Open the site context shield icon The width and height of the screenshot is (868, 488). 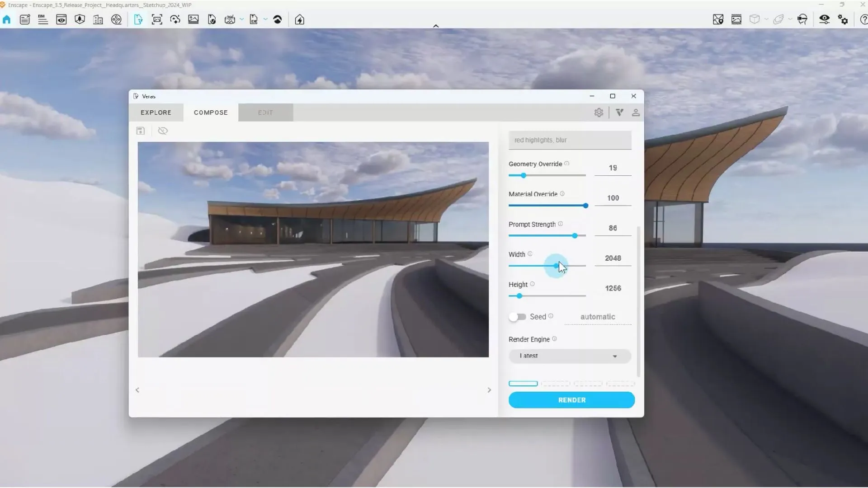point(80,19)
